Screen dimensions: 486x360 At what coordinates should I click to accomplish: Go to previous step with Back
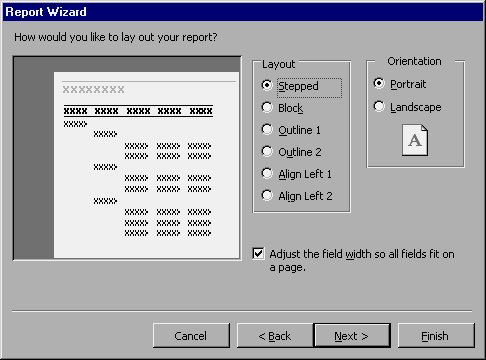(275, 335)
